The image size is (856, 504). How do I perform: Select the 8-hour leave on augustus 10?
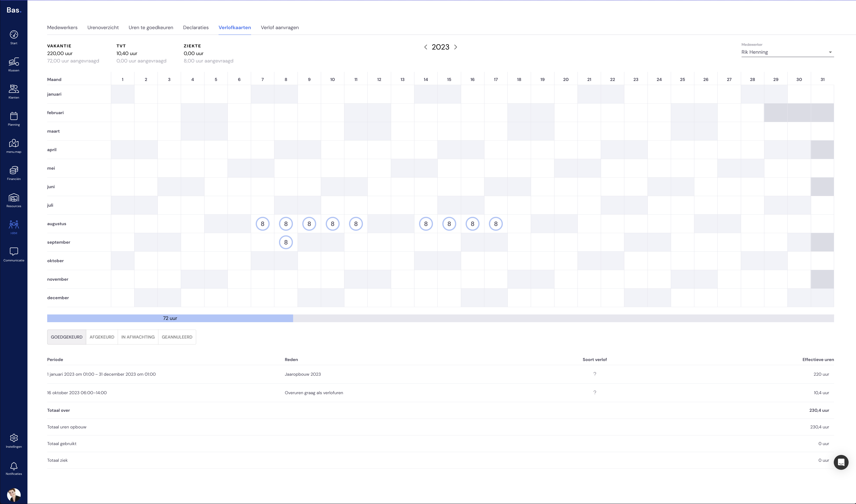pos(333,224)
